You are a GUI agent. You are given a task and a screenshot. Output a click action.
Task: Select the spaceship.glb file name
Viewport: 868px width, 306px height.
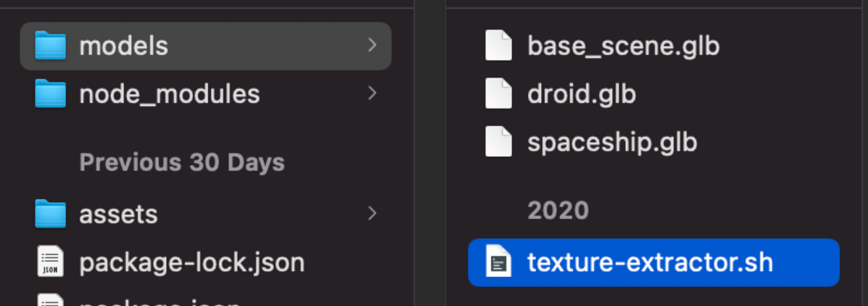coord(612,142)
